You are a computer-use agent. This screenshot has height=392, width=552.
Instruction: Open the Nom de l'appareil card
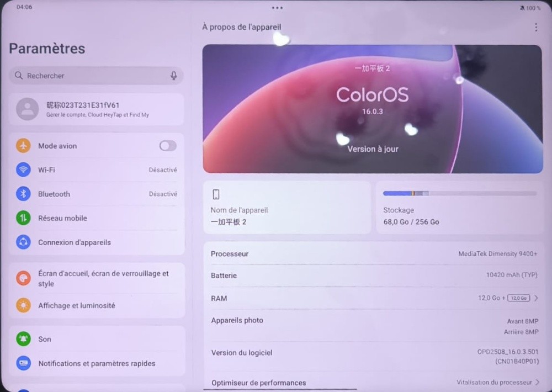point(287,207)
